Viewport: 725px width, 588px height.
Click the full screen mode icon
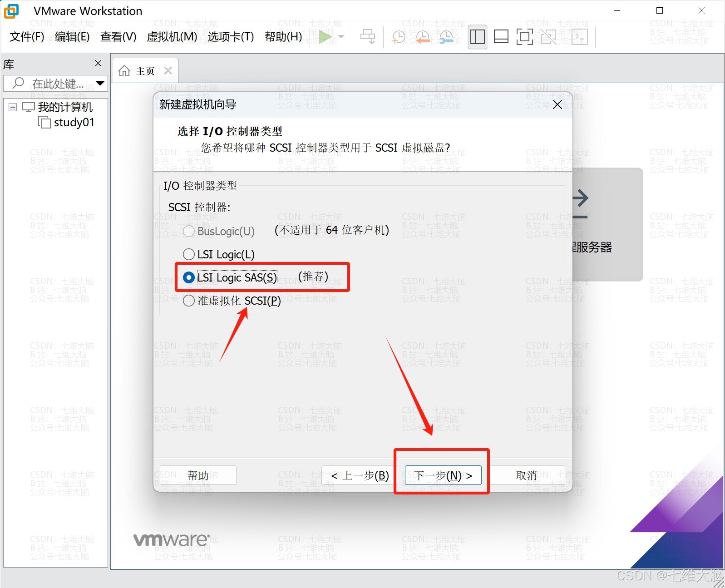524,37
